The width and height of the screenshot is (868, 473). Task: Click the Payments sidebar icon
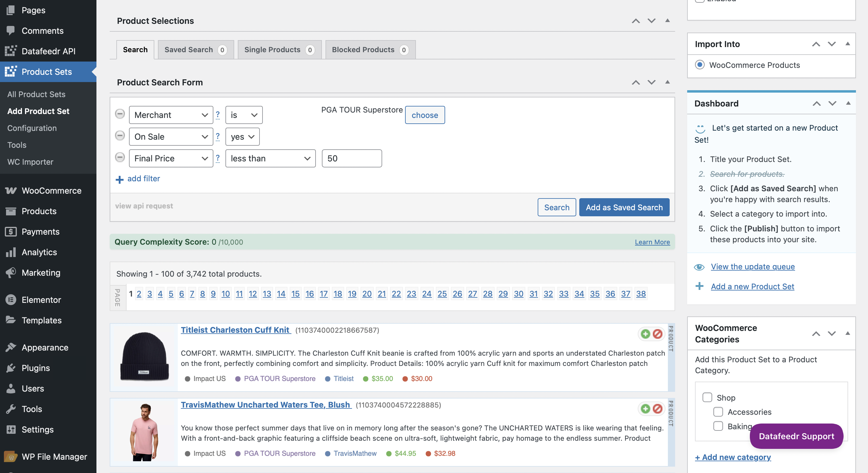coord(11,232)
